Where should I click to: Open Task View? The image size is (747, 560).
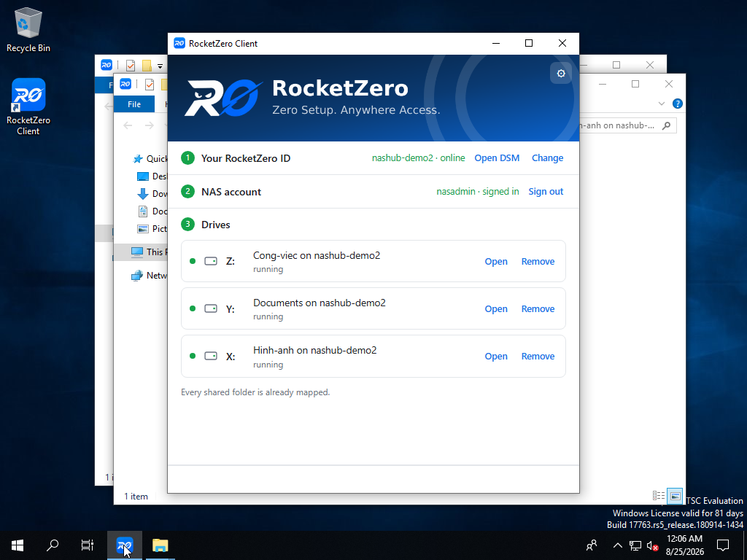88,545
